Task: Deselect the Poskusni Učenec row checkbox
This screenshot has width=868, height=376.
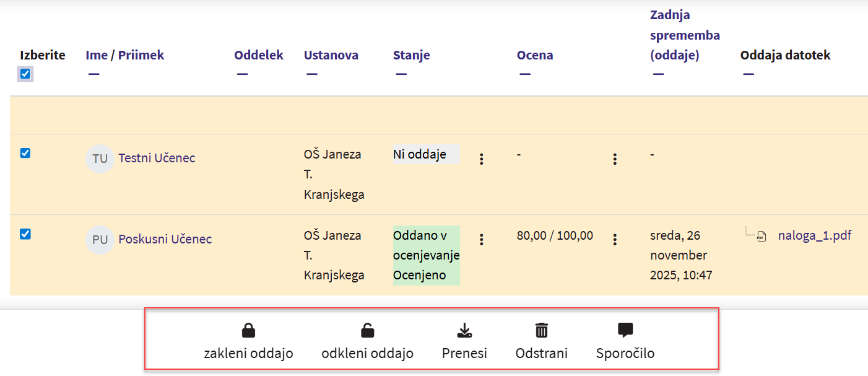Action: click(x=25, y=234)
